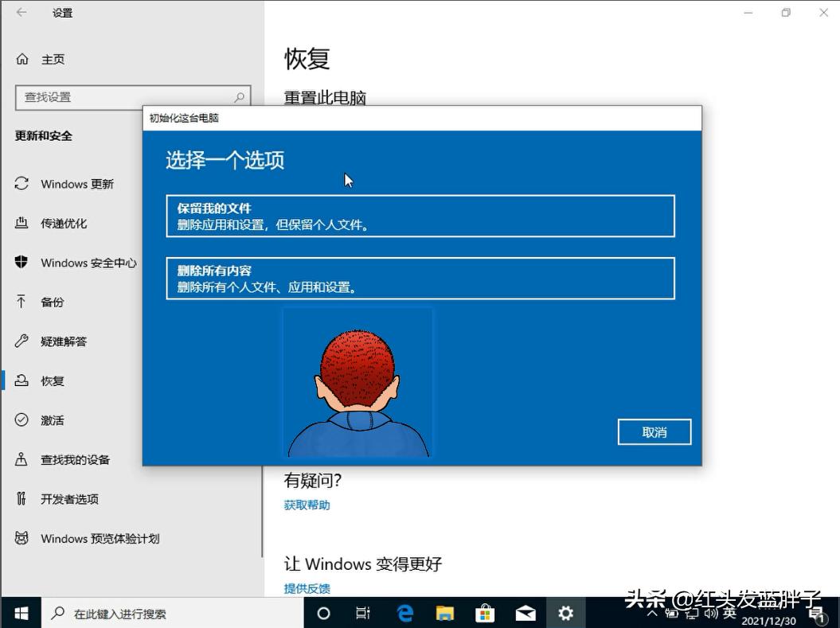840x628 pixels.
Task: Select Windows 更新 in the sidebar
Action: click(x=76, y=184)
